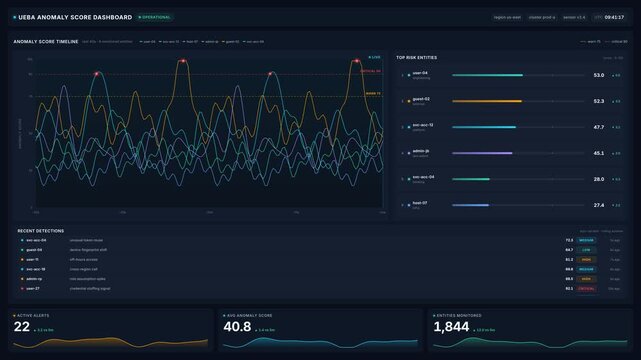Open the guest-04 detection row
Screen dimensions: 641x360
click(321, 250)
